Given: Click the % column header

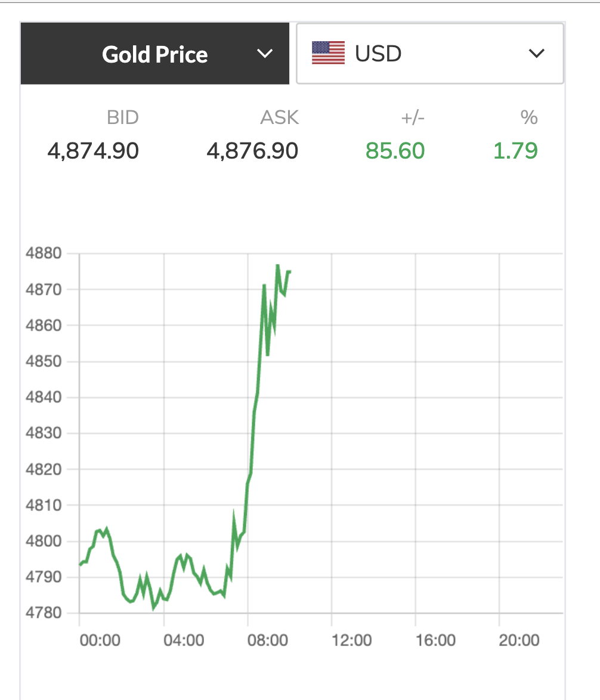Looking at the screenshot, I should click(529, 117).
